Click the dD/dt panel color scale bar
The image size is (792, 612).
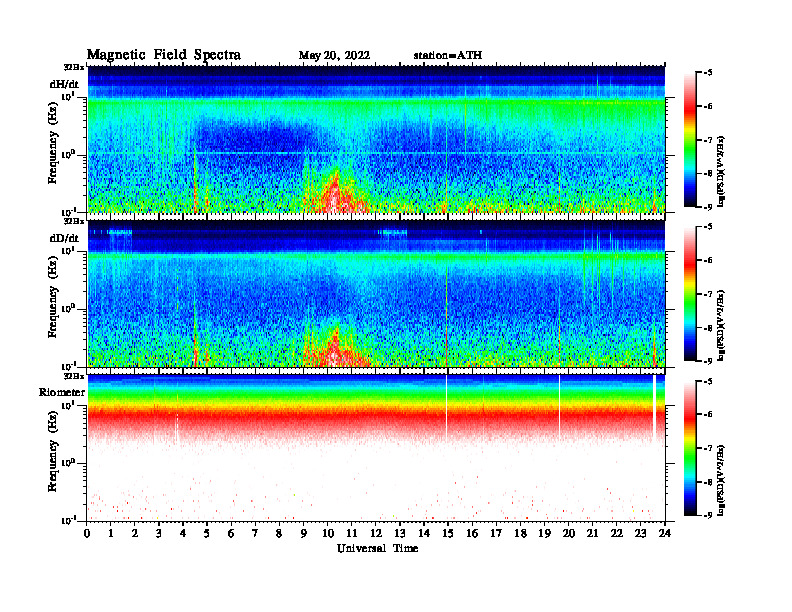(x=689, y=294)
